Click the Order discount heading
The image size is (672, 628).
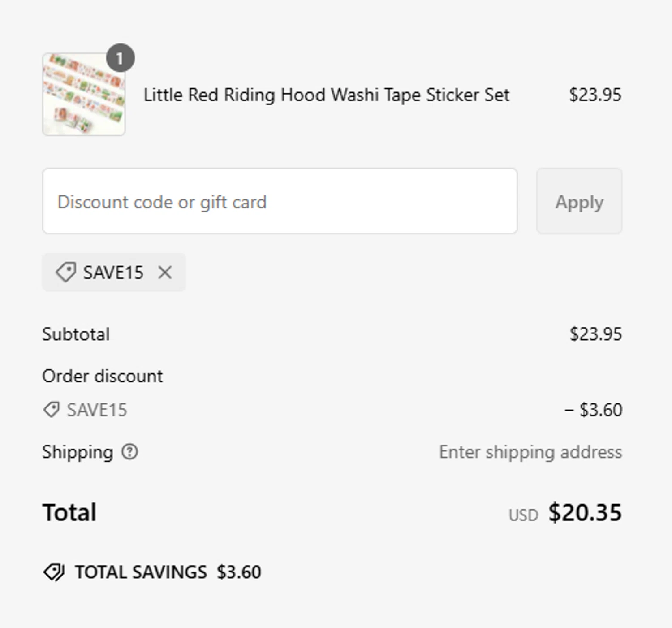point(102,376)
